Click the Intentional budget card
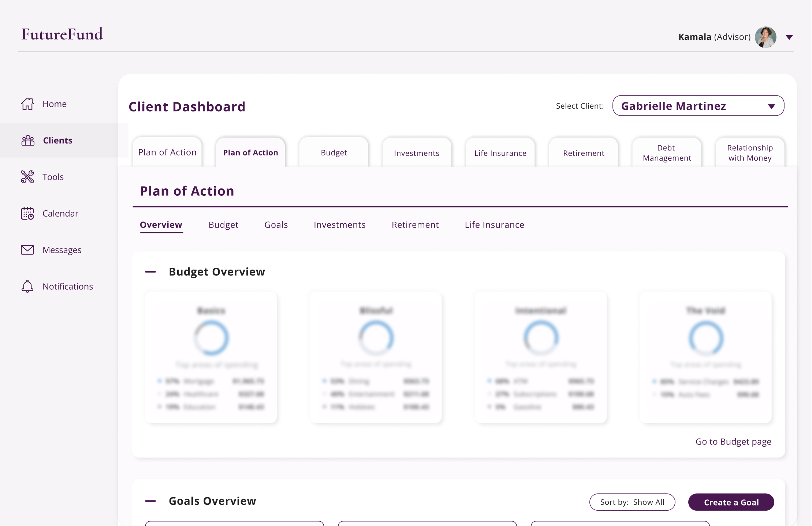812x526 pixels. pos(541,357)
